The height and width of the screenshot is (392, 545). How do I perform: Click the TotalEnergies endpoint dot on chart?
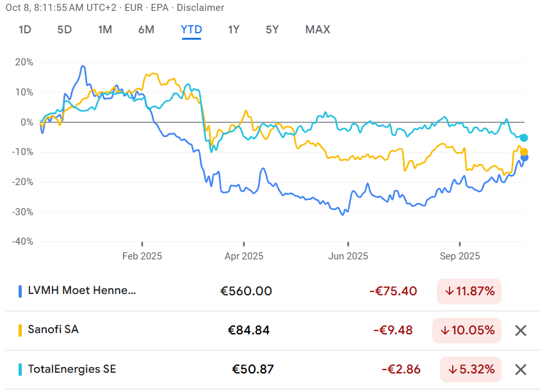(524, 138)
